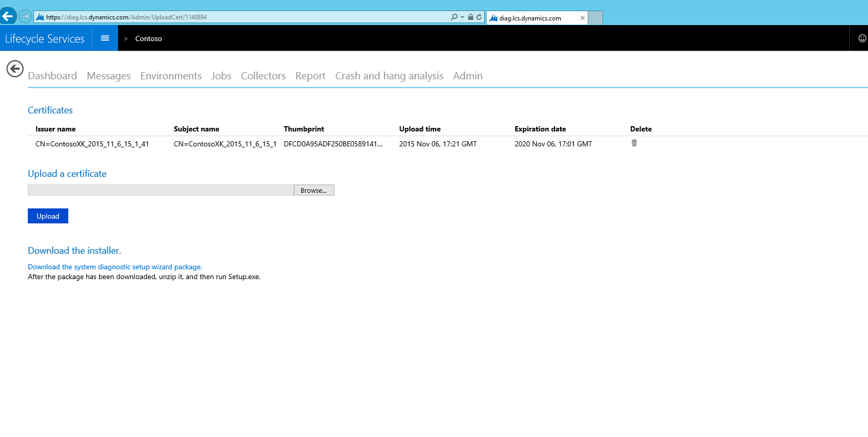Click the Thumbprint column header
The width and height of the screenshot is (868, 437).
(x=304, y=129)
